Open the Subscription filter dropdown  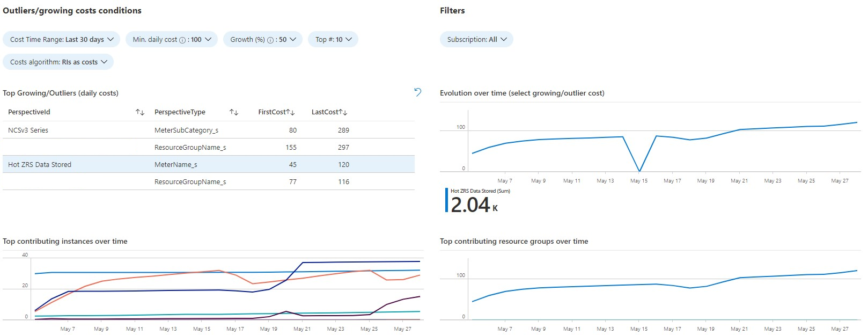click(476, 39)
